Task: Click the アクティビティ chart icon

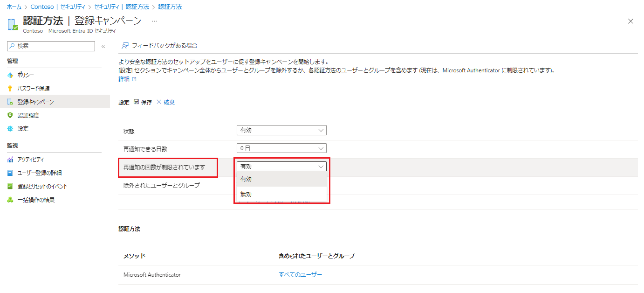Action: [10, 160]
